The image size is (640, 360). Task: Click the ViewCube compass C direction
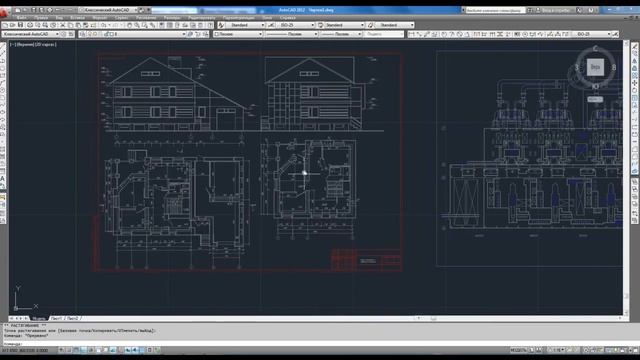(x=595, y=49)
